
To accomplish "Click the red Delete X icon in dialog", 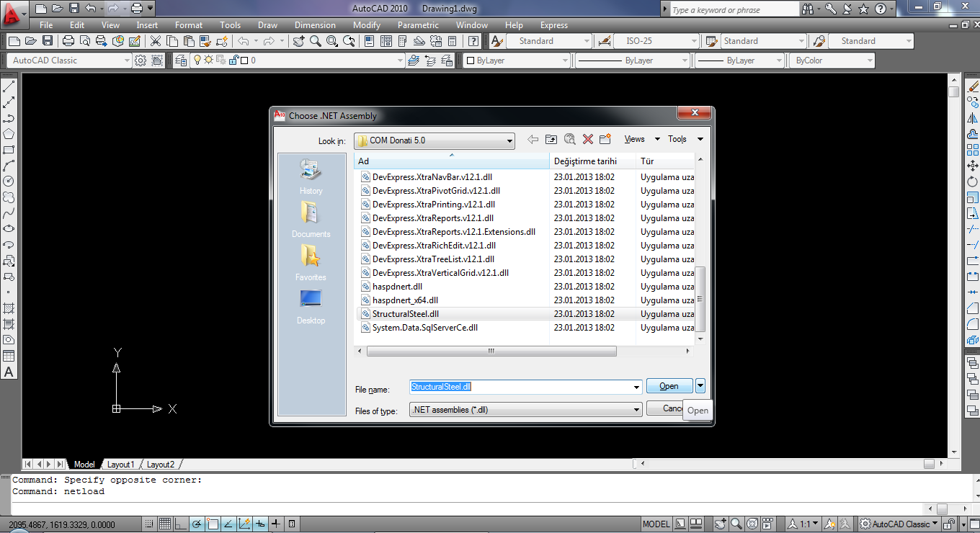I will click(588, 140).
